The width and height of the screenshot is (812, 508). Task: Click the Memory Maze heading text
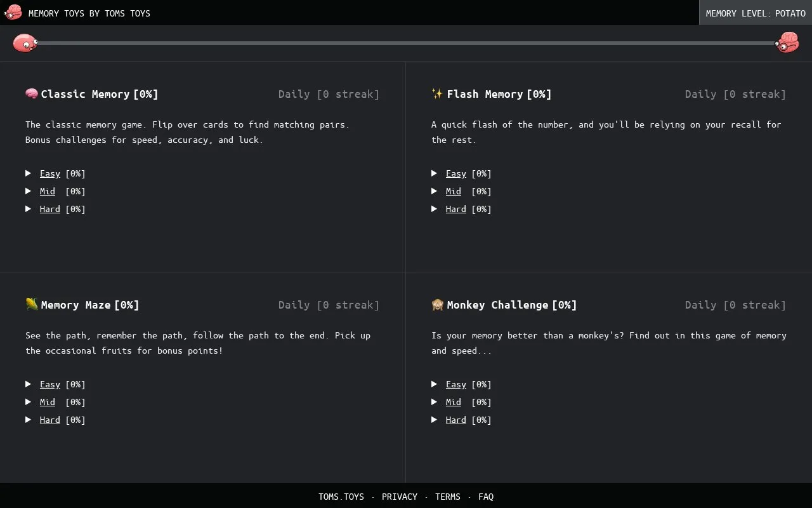point(75,305)
